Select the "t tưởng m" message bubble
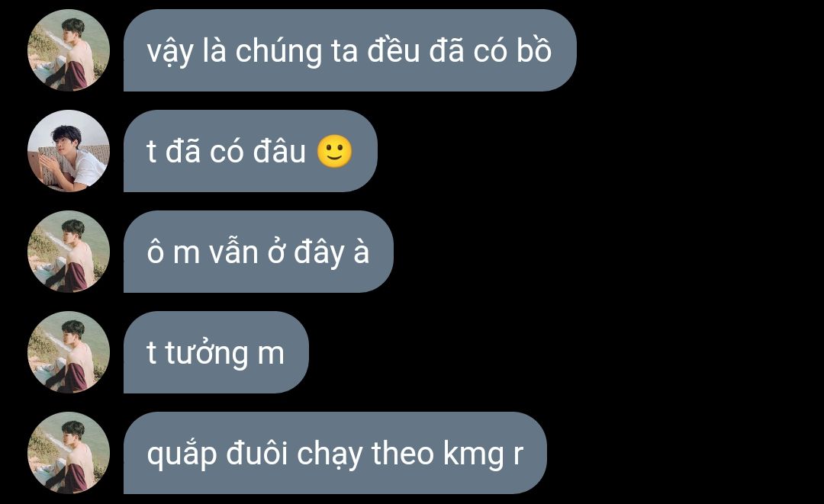Viewport: 824px width, 504px height. point(216,353)
